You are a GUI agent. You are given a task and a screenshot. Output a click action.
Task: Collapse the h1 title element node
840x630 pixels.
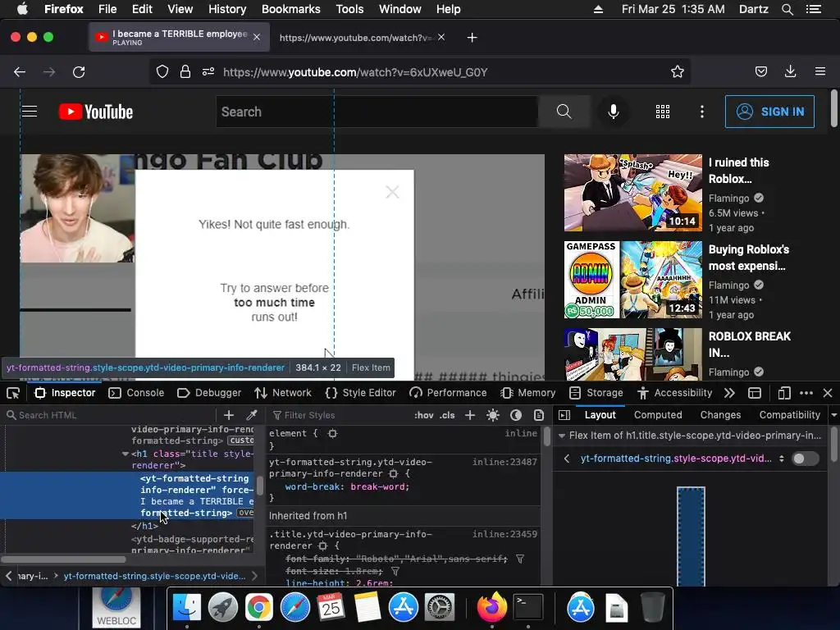(x=126, y=454)
